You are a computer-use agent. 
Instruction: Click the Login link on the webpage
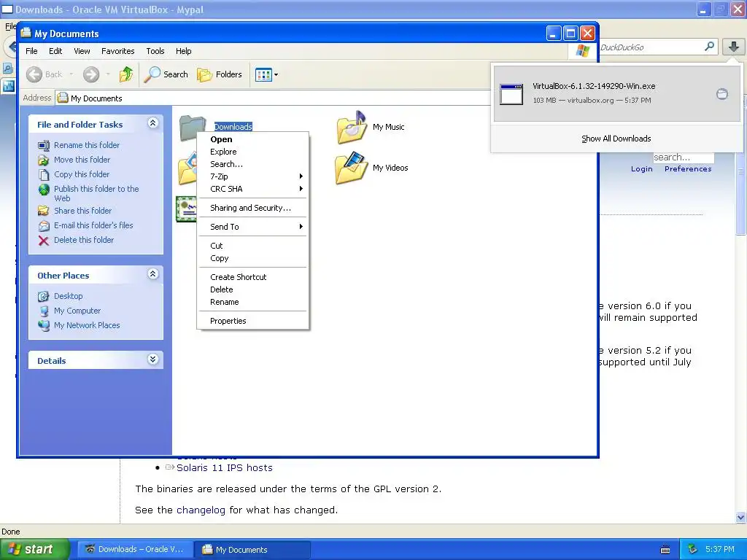(x=642, y=169)
